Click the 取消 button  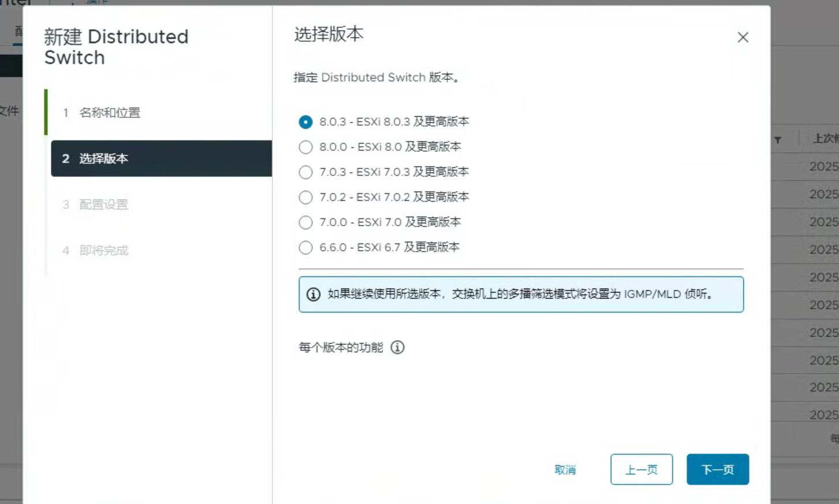pyautogui.click(x=565, y=470)
